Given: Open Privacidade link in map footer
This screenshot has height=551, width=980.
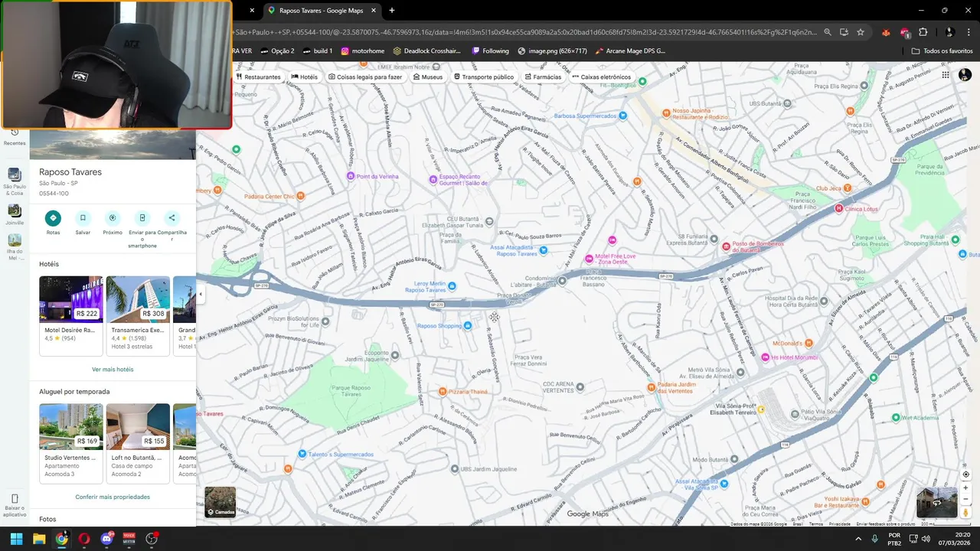Looking at the screenshot, I should pos(840,524).
